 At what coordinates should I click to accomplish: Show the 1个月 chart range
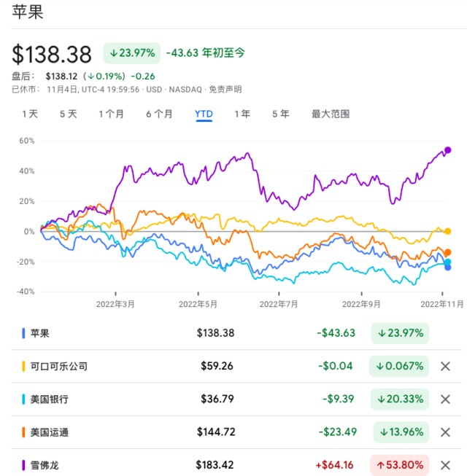(x=111, y=114)
